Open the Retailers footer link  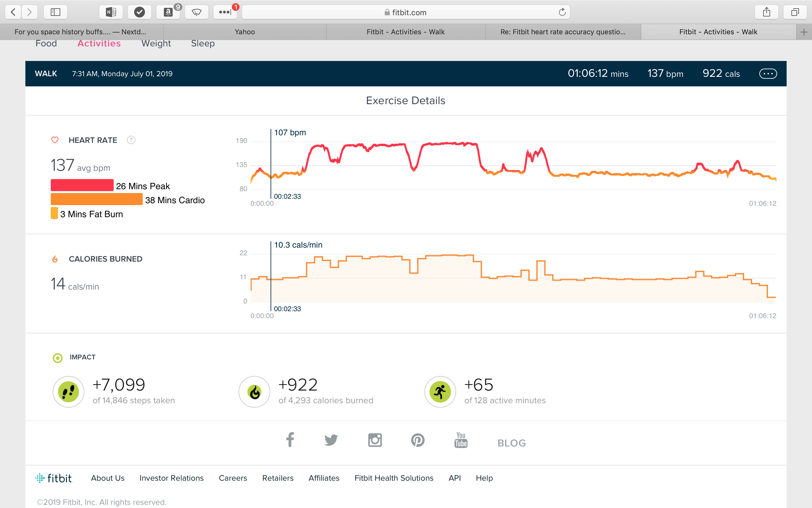(x=278, y=478)
